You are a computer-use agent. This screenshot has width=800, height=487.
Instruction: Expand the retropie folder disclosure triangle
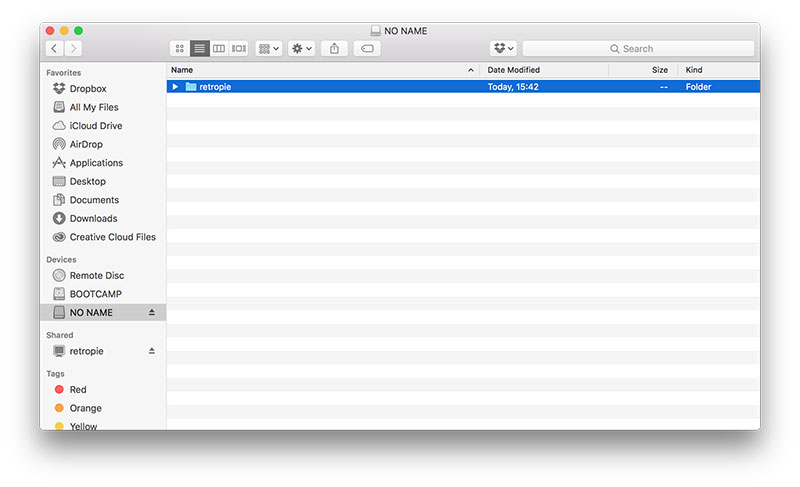click(176, 87)
